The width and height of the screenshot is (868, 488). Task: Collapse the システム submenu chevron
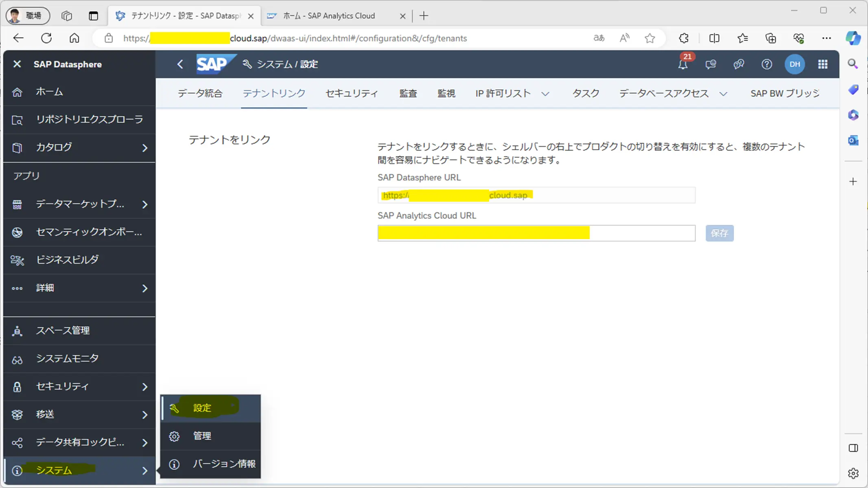(x=145, y=471)
